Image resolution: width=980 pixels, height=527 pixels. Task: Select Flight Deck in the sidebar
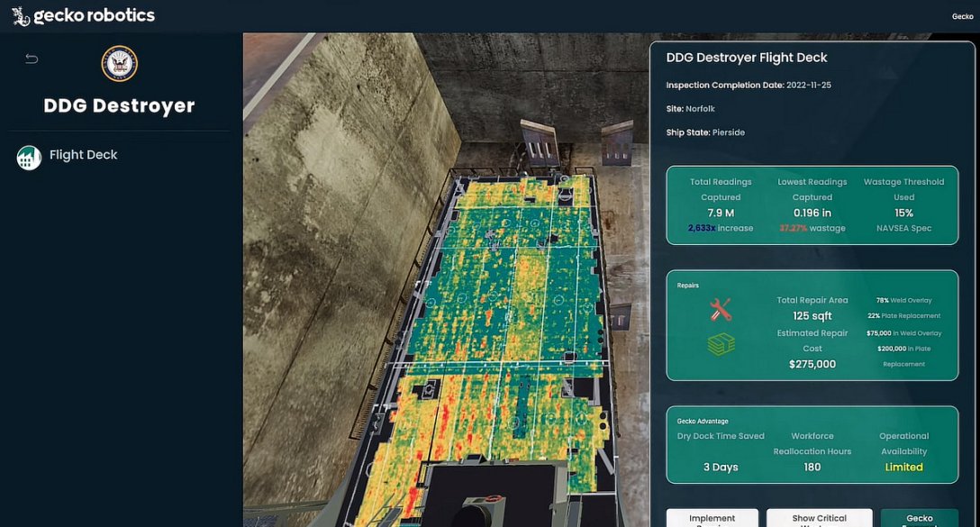coord(83,155)
